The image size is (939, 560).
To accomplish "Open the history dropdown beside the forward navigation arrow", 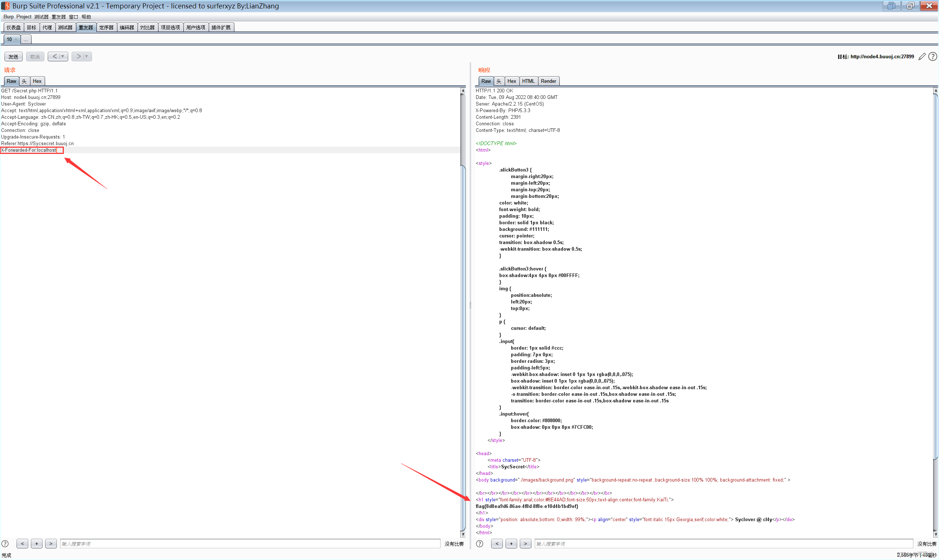I will pyautogui.click(x=86, y=56).
